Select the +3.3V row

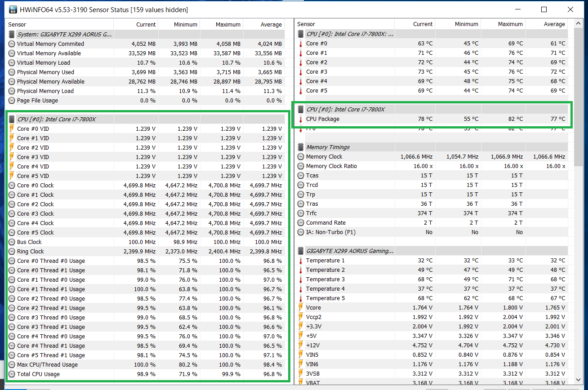point(432,326)
